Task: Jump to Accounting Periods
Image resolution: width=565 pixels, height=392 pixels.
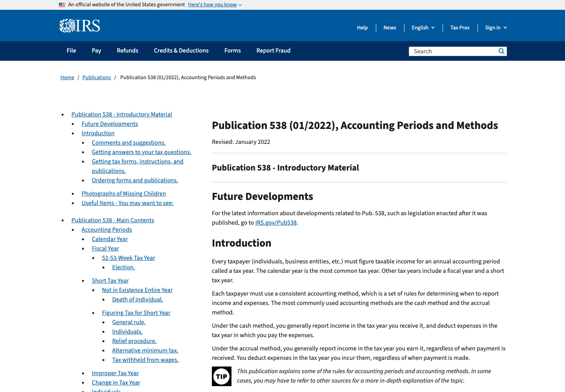Action: click(107, 230)
